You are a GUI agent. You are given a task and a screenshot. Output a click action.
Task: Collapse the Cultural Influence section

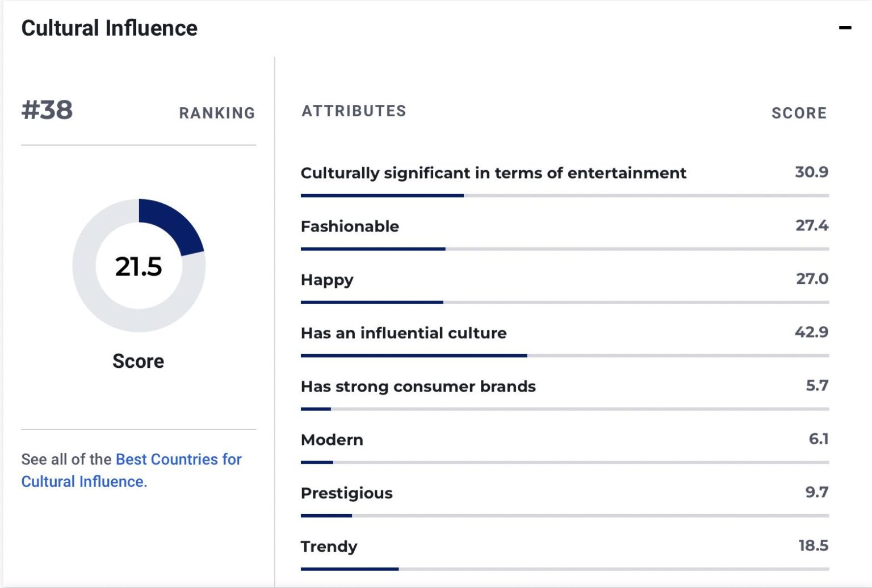845,28
